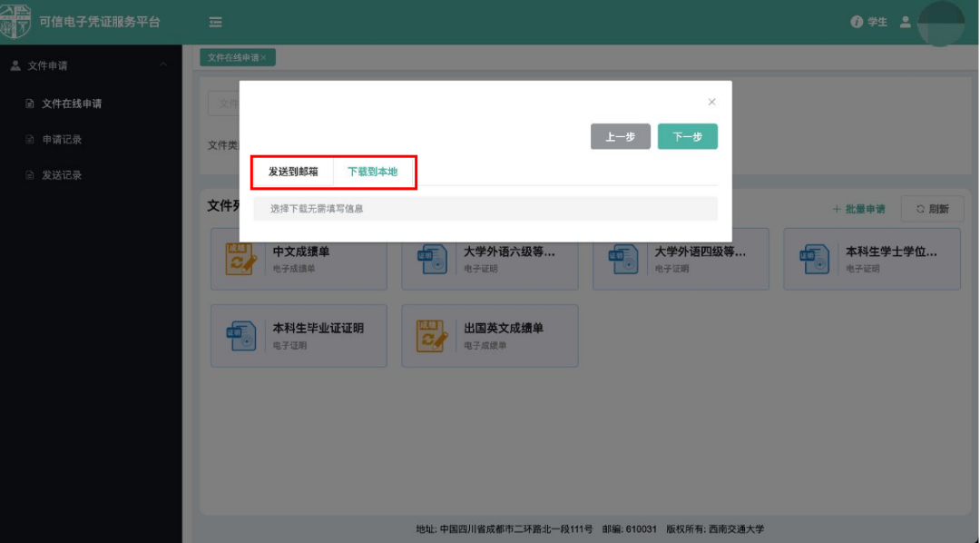
Task: Click the footer address text
Action: click(x=505, y=529)
